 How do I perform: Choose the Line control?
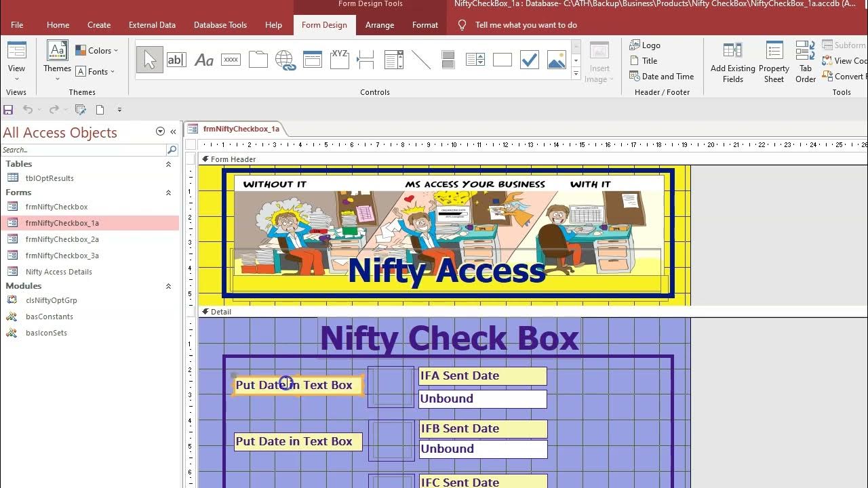[x=420, y=60]
